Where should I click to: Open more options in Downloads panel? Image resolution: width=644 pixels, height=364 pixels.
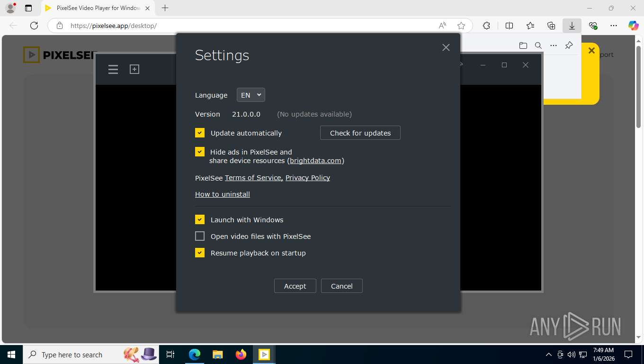554,45
